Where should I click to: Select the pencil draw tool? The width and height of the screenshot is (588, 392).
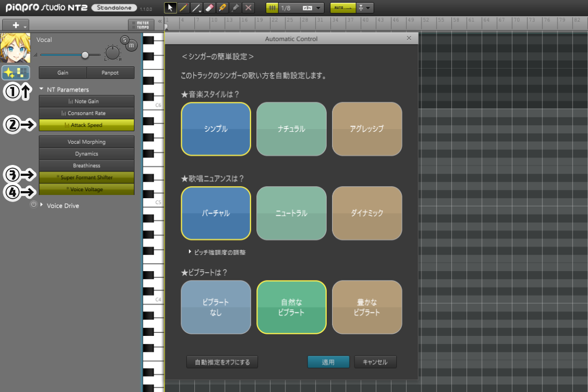tap(183, 8)
